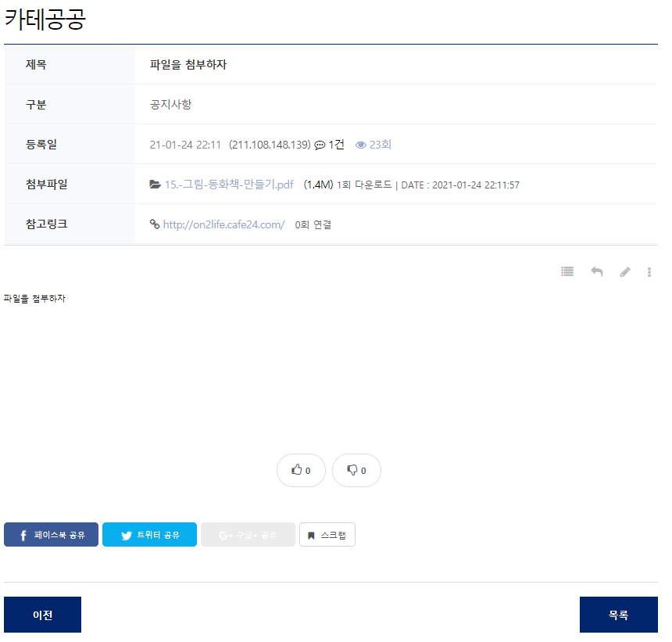Viewport: 672px width, 642px height.
Task: Download the 15.-그림-동화책-만들기.pdf attachment
Action: point(229,185)
